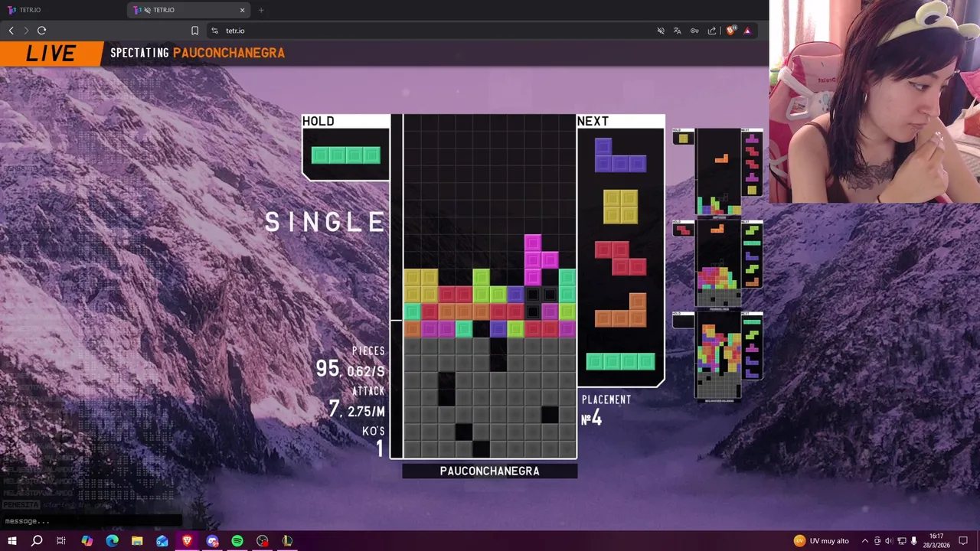980x551 pixels.
Task: Click the KO's count 1
Action: pyautogui.click(x=379, y=448)
